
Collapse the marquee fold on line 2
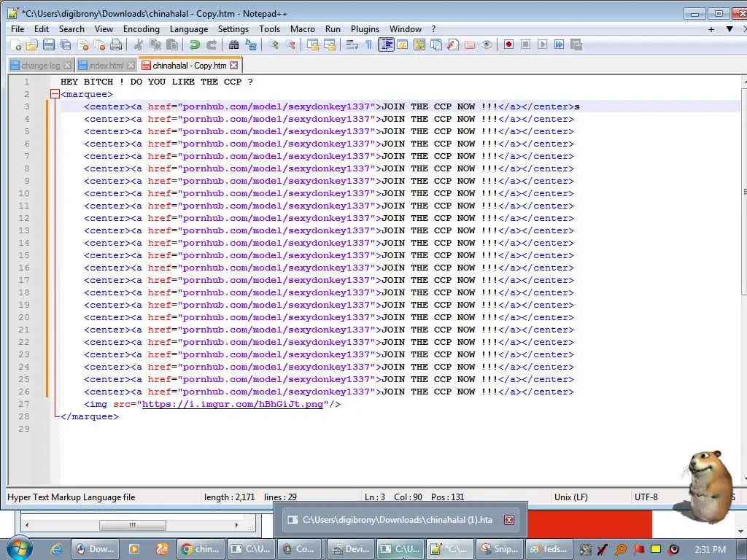click(55, 94)
